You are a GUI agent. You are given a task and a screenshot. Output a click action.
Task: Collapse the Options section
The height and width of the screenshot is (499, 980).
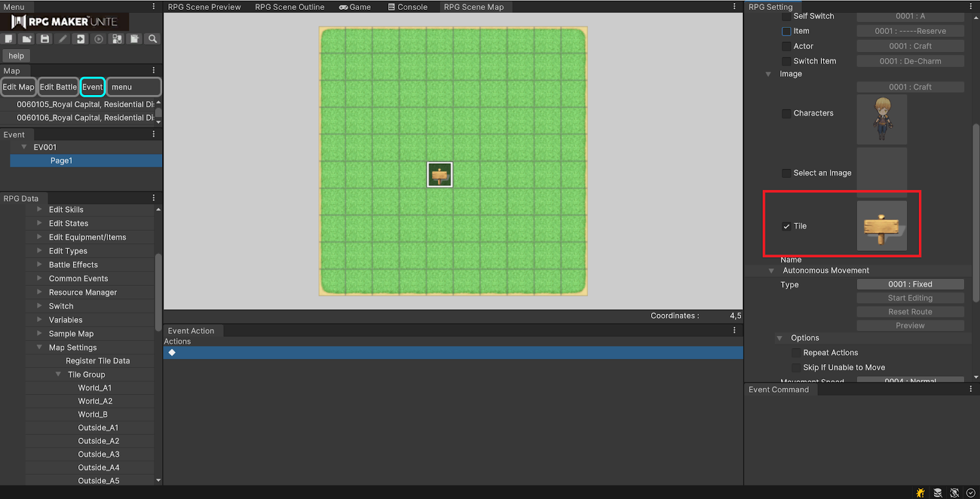(780, 338)
